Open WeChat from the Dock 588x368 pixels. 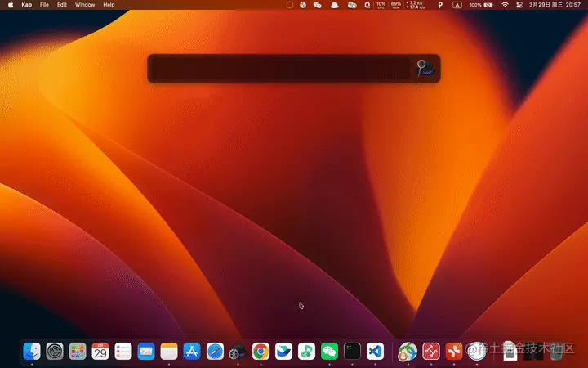click(329, 352)
